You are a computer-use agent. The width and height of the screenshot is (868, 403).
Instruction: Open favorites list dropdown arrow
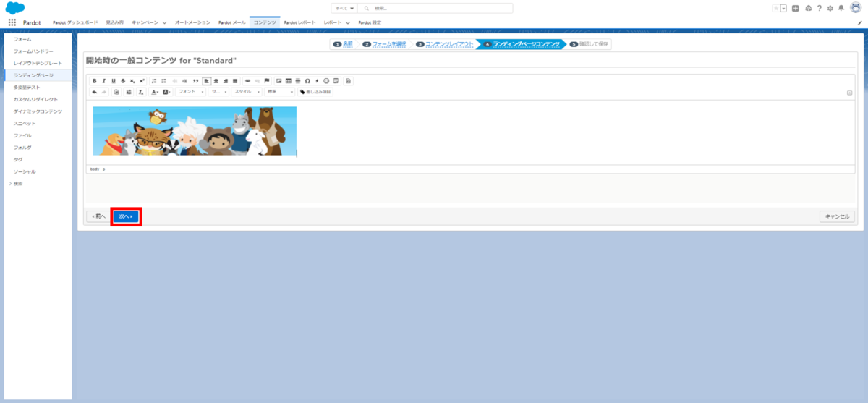[x=783, y=8]
